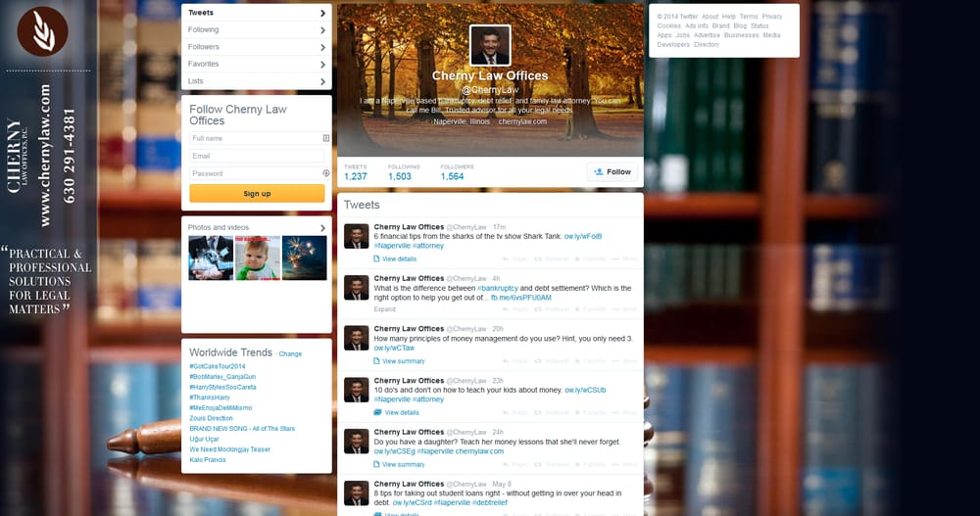980x516 pixels.
Task: Click the avatar on the 4h tweet
Action: click(357, 287)
